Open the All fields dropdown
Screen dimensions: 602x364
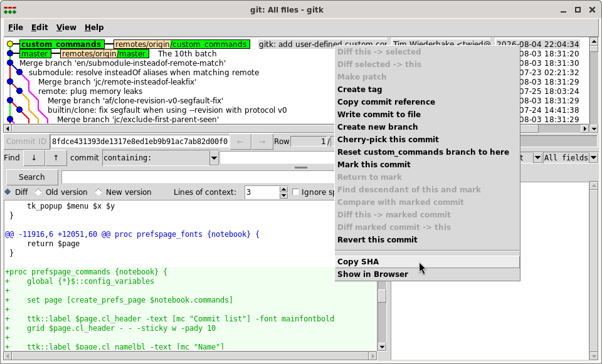594,158
